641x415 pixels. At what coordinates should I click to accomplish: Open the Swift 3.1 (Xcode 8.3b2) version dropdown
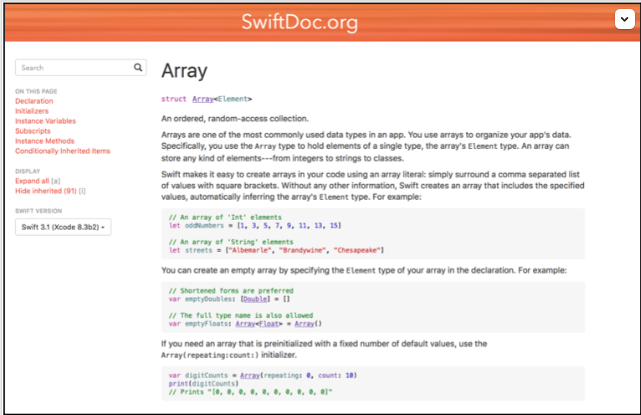(63, 227)
